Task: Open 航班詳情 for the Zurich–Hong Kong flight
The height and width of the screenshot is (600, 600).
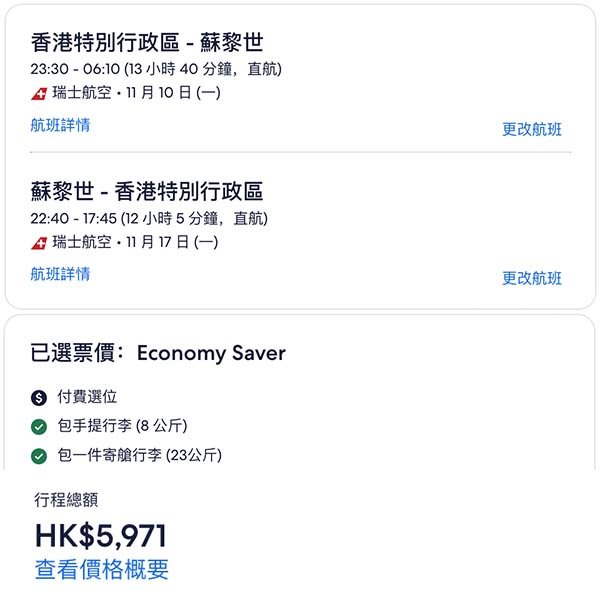Action: click(60, 273)
